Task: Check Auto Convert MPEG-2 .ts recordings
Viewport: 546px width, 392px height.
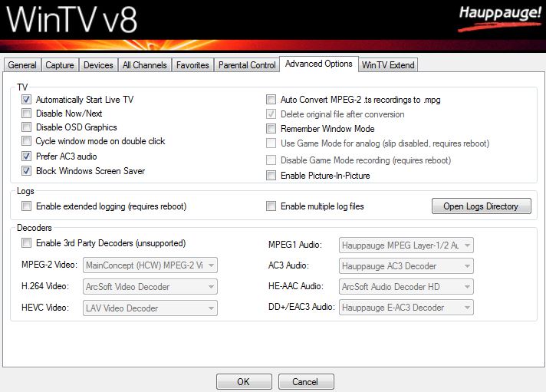Action: tap(271, 100)
